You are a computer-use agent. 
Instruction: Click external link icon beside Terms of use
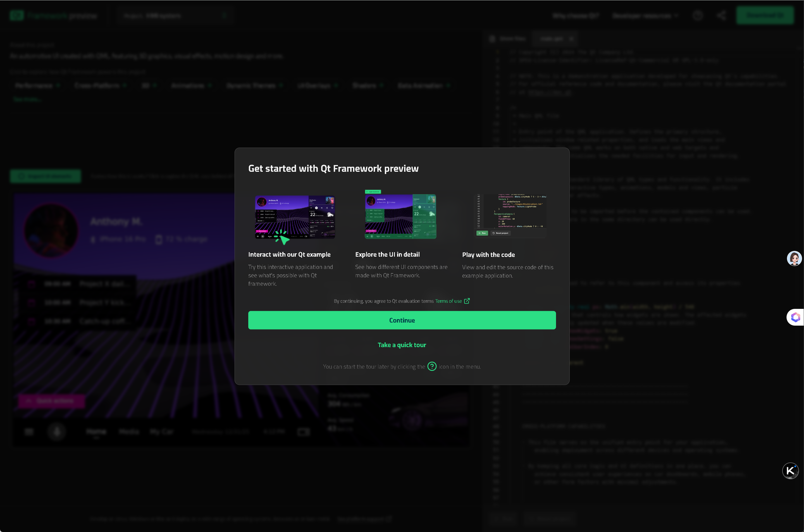[467, 301]
